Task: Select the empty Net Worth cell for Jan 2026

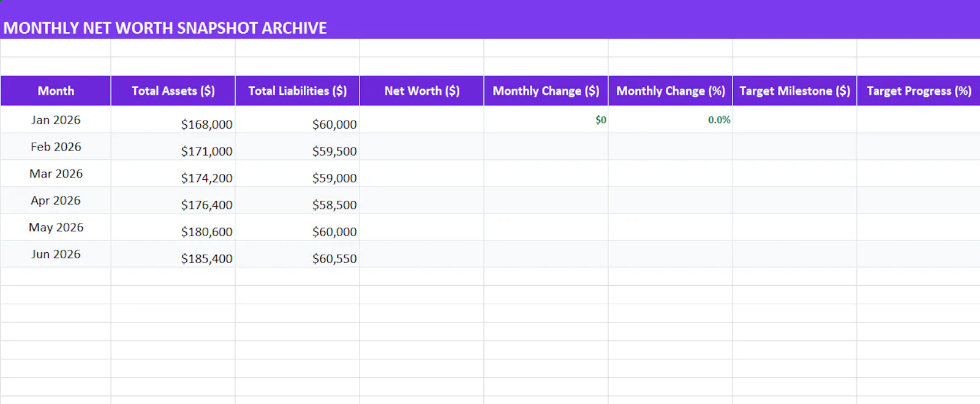Action: point(422,120)
